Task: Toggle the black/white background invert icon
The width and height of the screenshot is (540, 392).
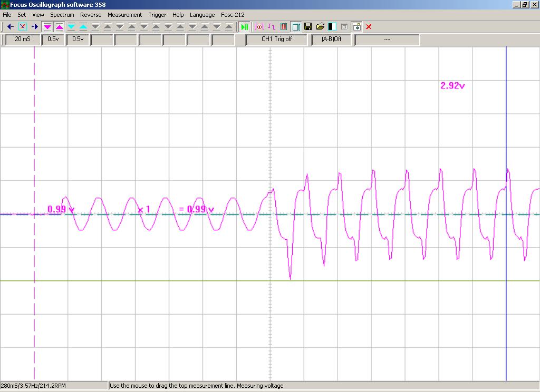Action: tap(332, 26)
